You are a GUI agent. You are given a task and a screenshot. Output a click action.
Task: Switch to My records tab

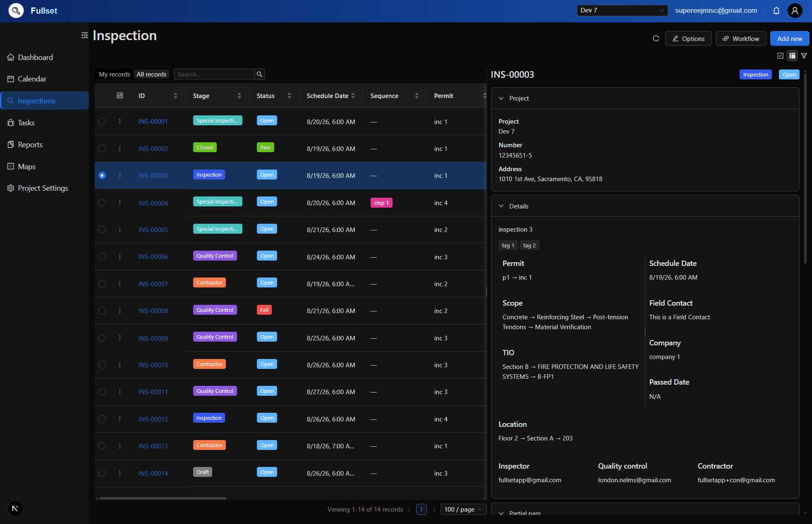pyautogui.click(x=114, y=74)
